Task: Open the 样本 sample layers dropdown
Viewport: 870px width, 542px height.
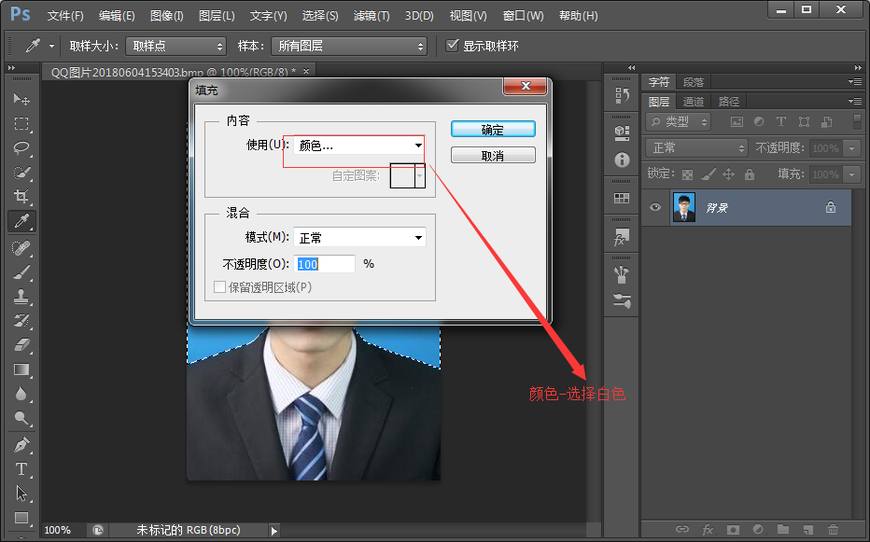Action: [x=349, y=46]
